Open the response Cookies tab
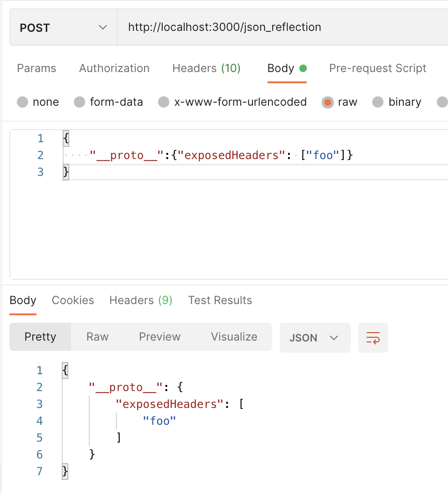The width and height of the screenshot is (448, 494). [x=72, y=300]
